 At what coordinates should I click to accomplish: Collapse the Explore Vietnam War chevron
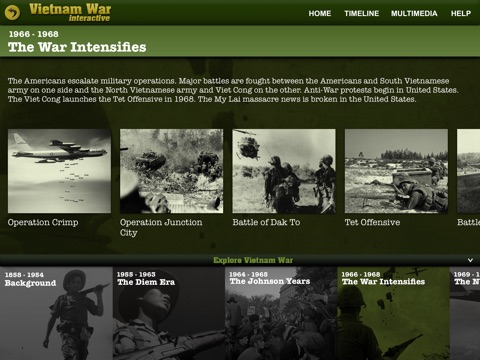(470, 260)
